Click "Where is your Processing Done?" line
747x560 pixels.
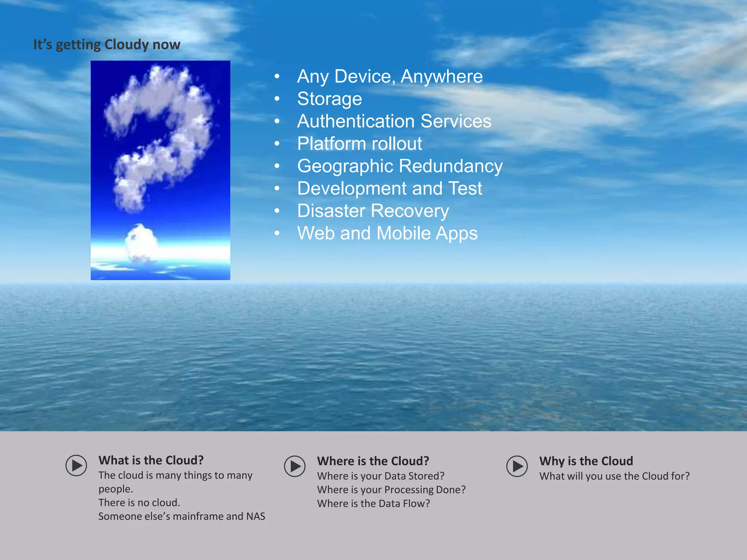click(391, 490)
